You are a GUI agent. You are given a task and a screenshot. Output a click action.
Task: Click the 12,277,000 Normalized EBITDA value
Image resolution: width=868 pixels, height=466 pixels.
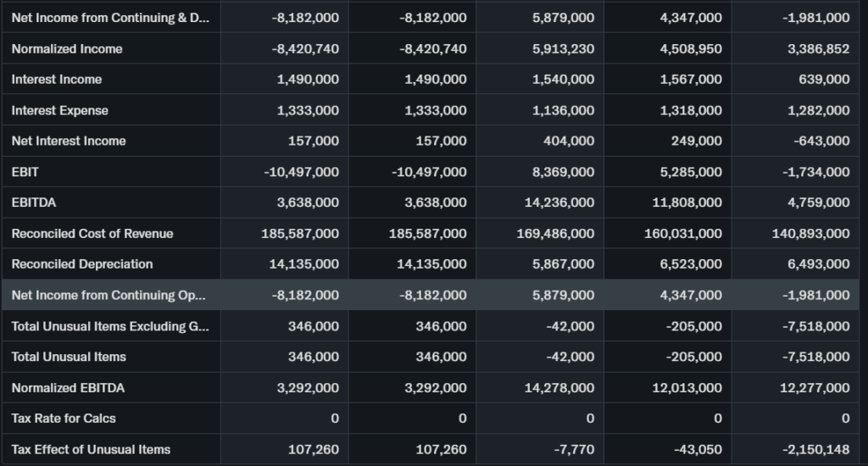(815, 388)
